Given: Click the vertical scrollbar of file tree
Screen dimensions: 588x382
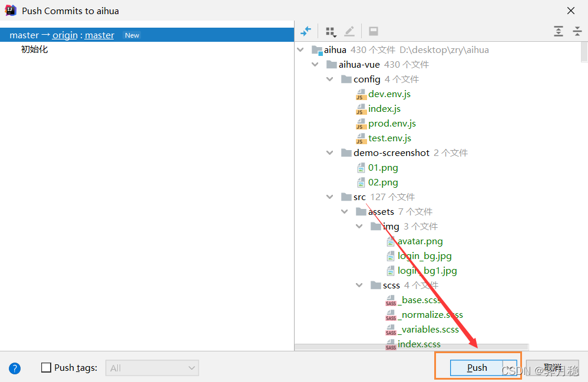Looking at the screenshot, I should pyautogui.click(x=584, y=52).
